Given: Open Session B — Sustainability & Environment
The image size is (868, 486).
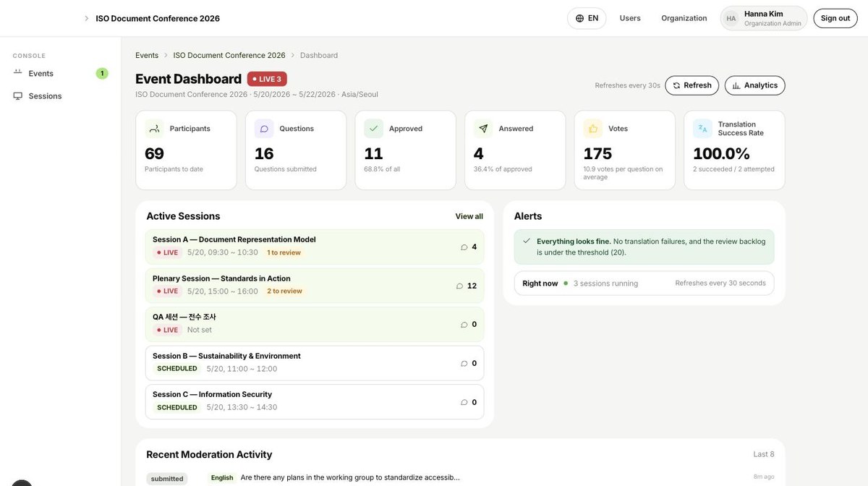Looking at the screenshot, I should (315, 363).
